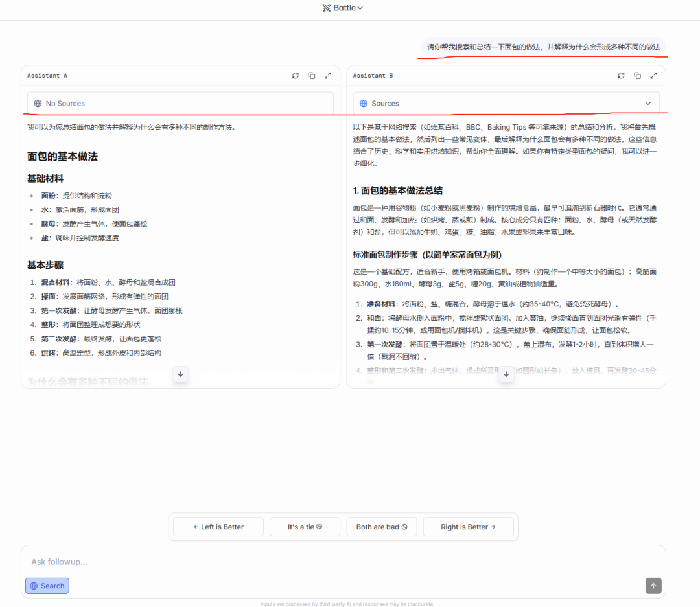This screenshot has height=607, width=700.
Task: Toggle the Search mode button
Action: tap(47, 586)
